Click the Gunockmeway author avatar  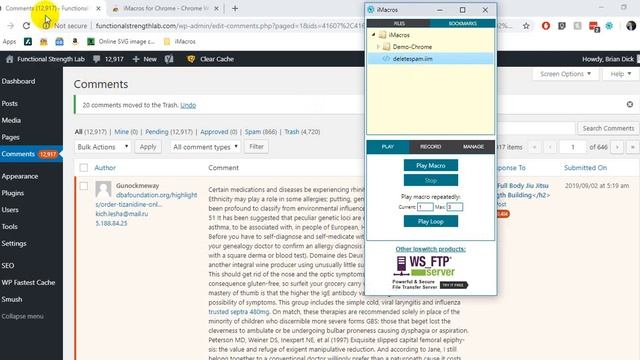pos(103,189)
